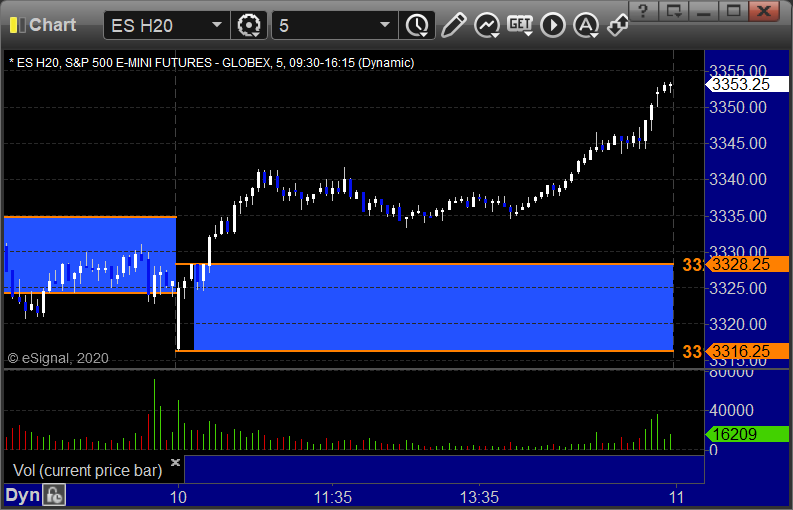The width and height of the screenshot is (793, 510).
Task: Click the Chart window title label
Action: point(53,25)
